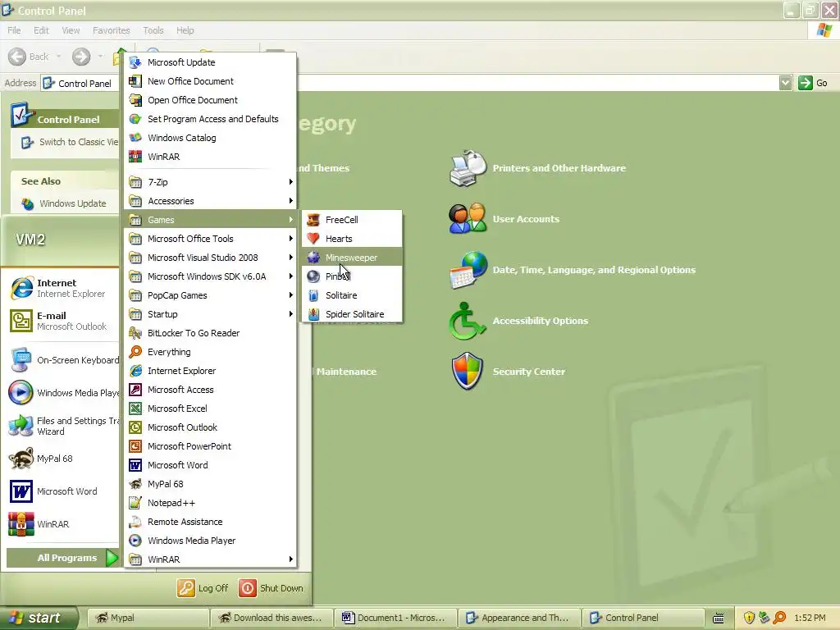
Task: Open E-mail Microsoft Outlook pinned entry
Action: point(60,321)
